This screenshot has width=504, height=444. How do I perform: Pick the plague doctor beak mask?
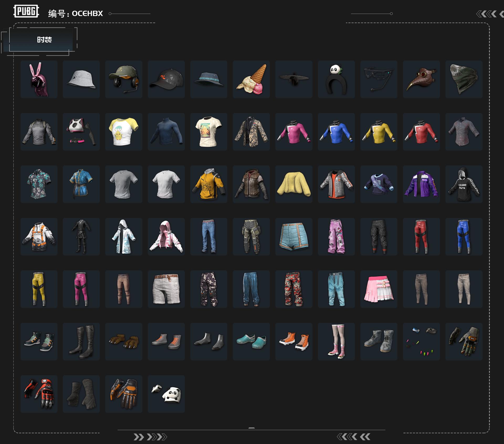tap(422, 79)
